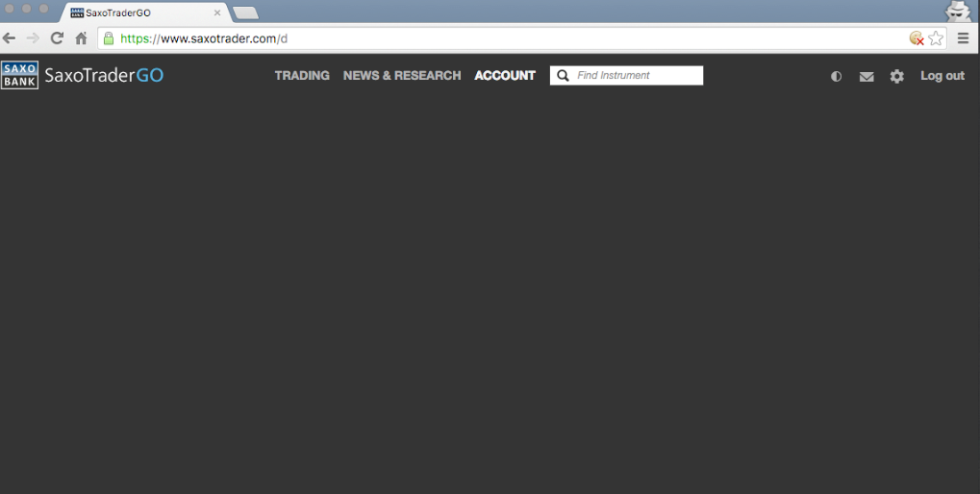
Task: Open the messages envelope icon
Action: pyautogui.click(x=867, y=76)
